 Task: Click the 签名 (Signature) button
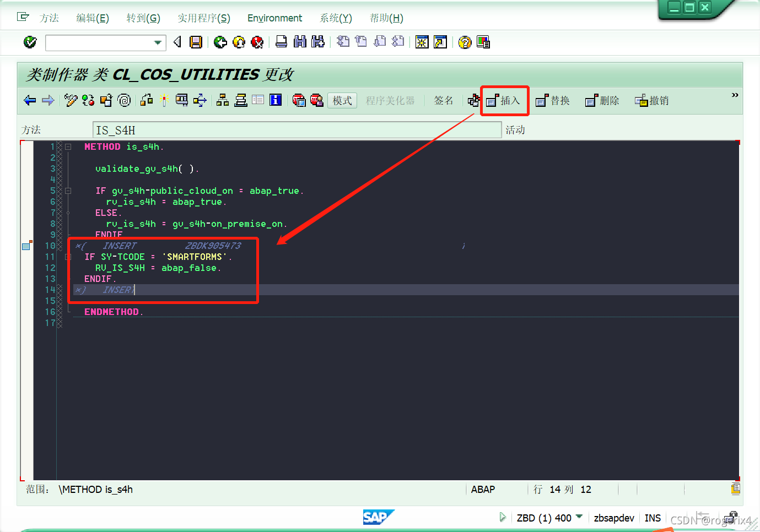(x=444, y=100)
